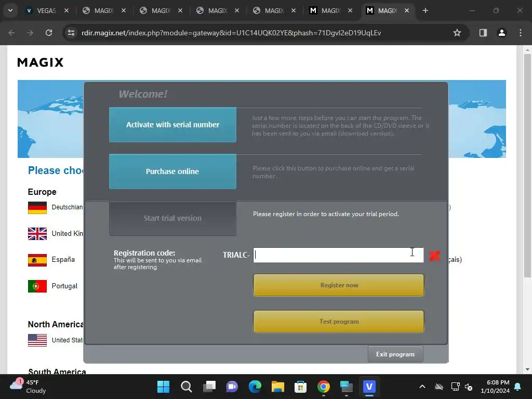The height and width of the screenshot is (399, 532).
Task: Switch to the VEGAS browser tab
Action: (46, 10)
